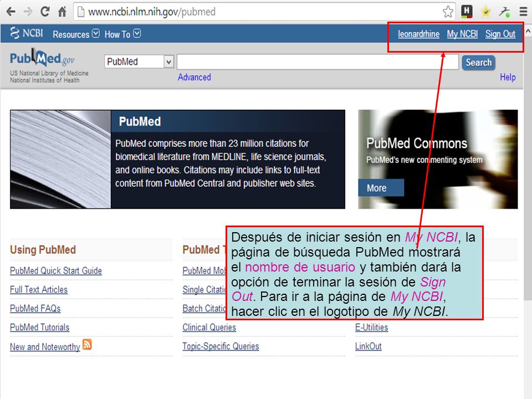Click the vertical scrollbar thumb

pos(528,168)
